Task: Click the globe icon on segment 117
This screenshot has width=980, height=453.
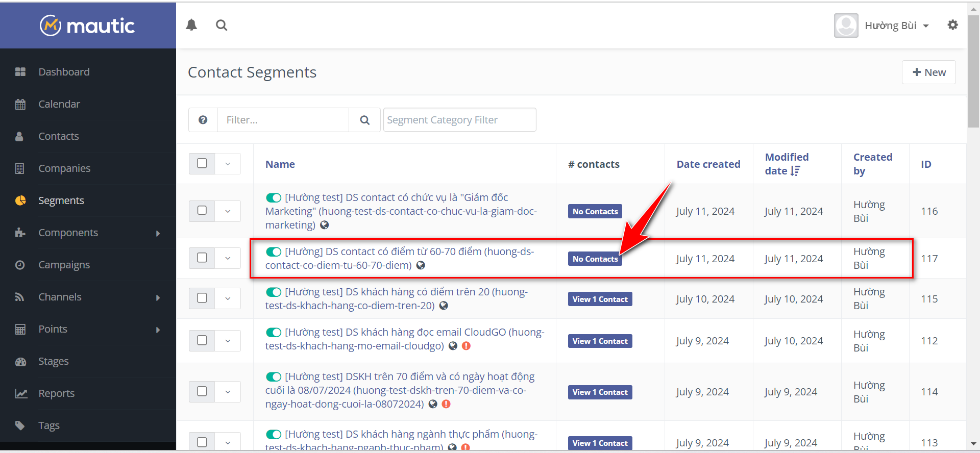Action: pyautogui.click(x=421, y=265)
